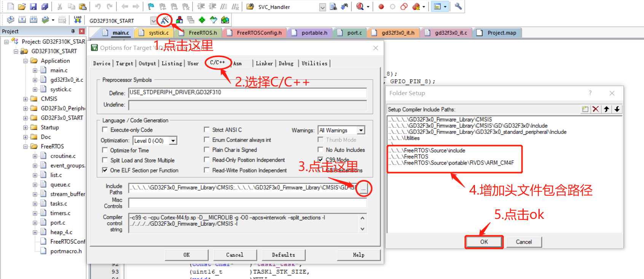Click the Defaults button in Options dialog
644x279 pixels.
point(283,255)
